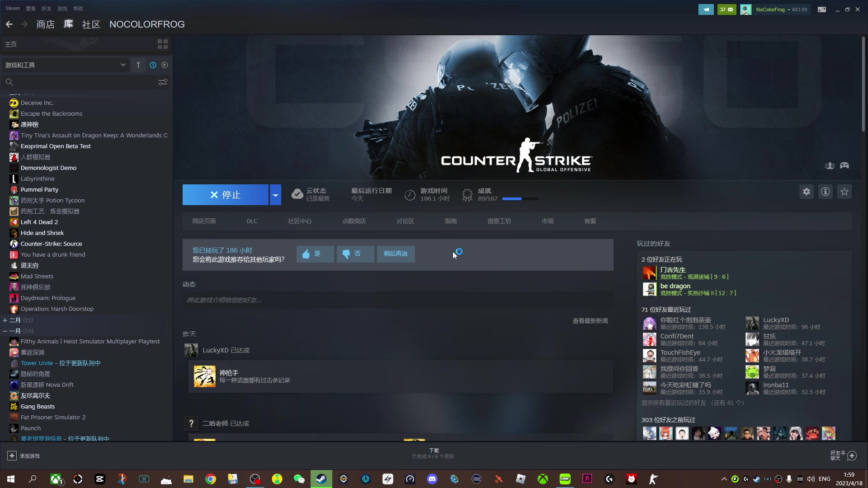Viewport: 868px width, 488px height.
Task: Toggle the recent activity clock filter
Action: click(153, 65)
